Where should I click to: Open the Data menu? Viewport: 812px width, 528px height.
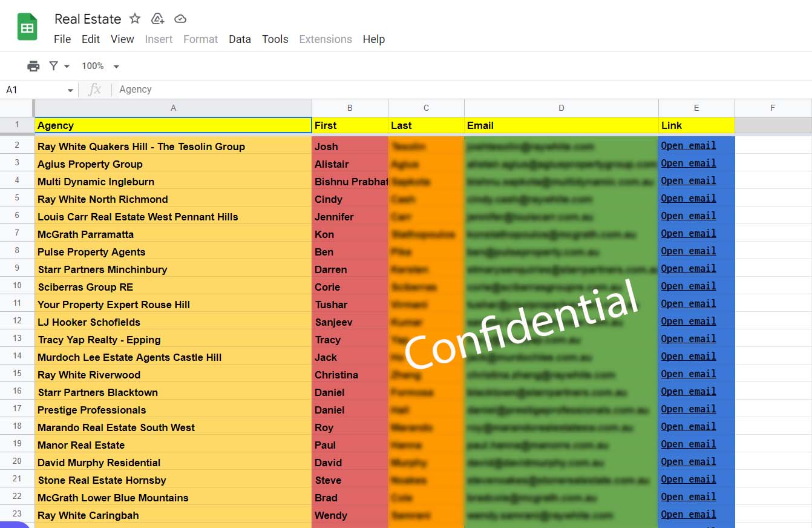pyautogui.click(x=240, y=39)
